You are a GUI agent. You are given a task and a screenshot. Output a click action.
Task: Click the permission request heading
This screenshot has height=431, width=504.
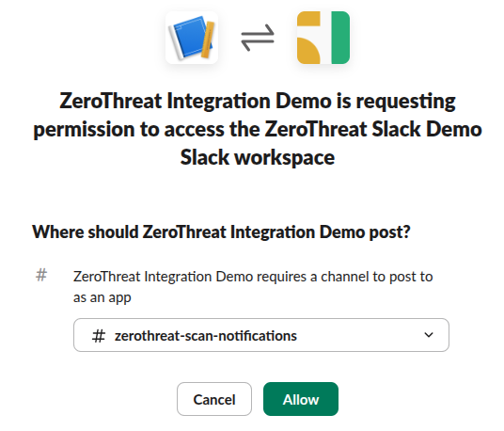tap(258, 129)
